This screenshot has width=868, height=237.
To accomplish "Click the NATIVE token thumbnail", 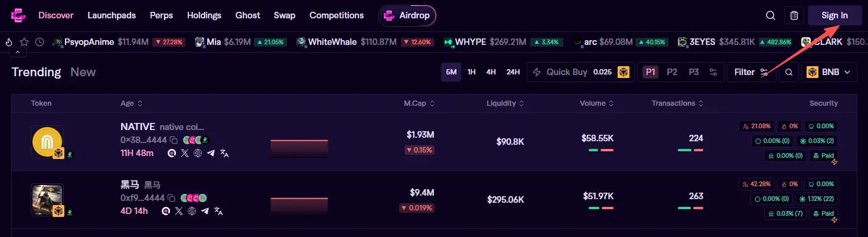I will [47, 141].
